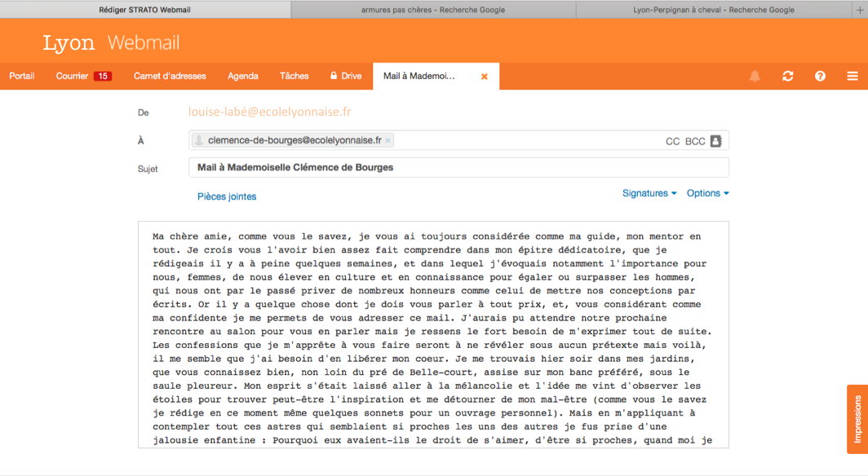Expand the Options dropdown
The image size is (868, 476).
click(707, 193)
